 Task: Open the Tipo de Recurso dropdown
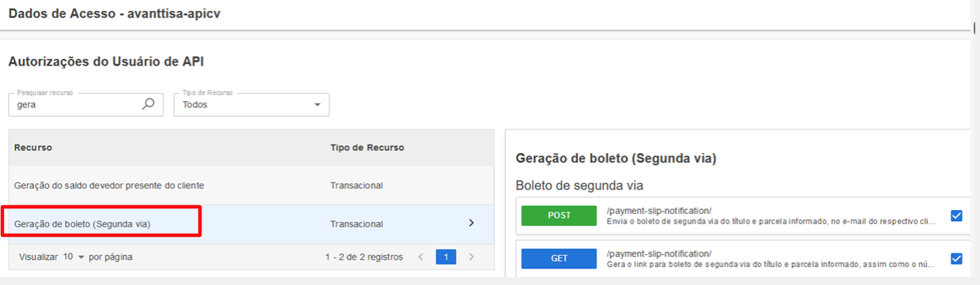[x=251, y=104]
